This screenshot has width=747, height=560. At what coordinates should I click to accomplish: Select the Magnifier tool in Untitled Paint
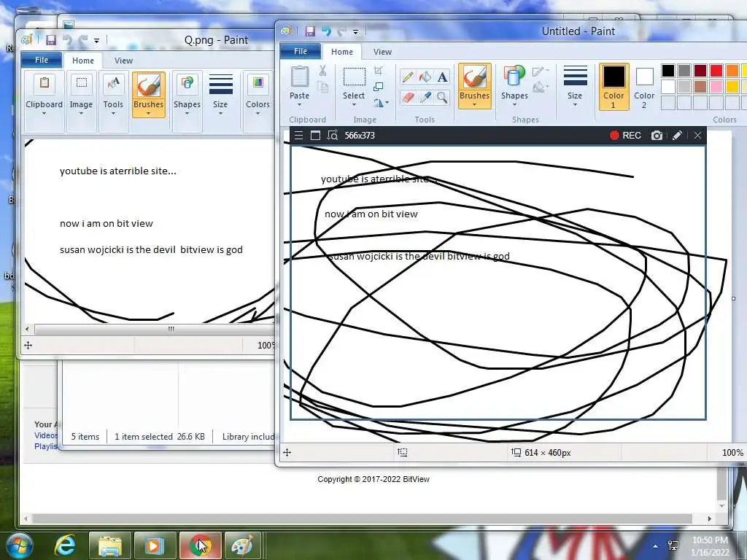[443, 98]
